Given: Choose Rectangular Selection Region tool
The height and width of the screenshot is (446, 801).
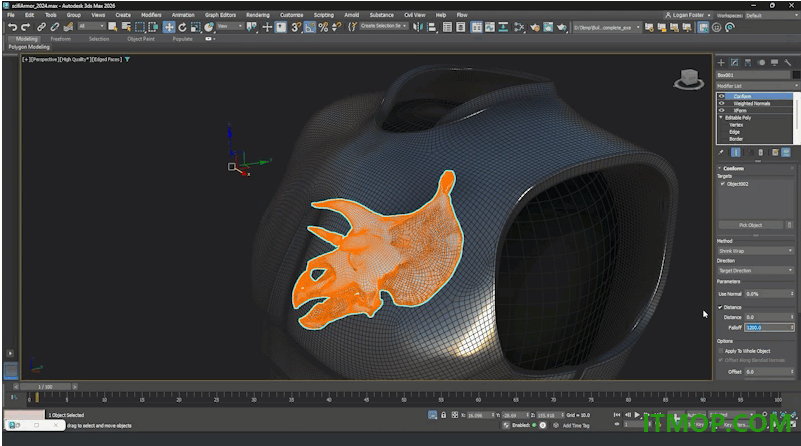Looking at the screenshot, I should tap(139, 27).
